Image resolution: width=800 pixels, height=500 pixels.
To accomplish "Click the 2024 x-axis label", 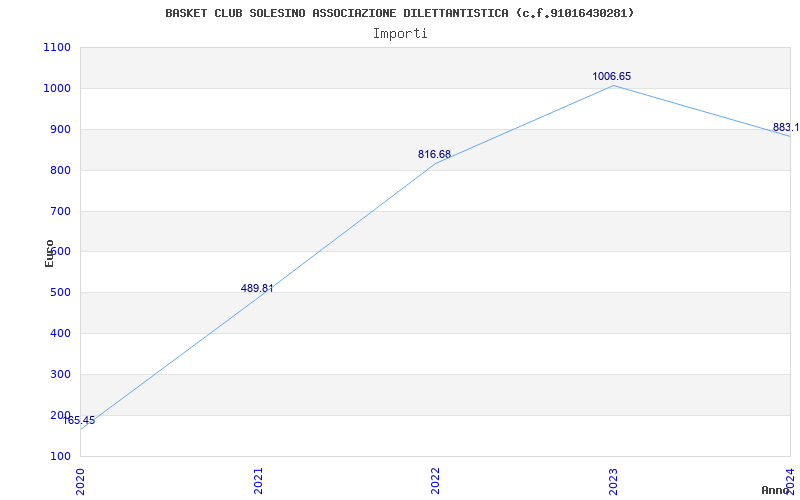I will pyautogui.click(x=790, y=481).
